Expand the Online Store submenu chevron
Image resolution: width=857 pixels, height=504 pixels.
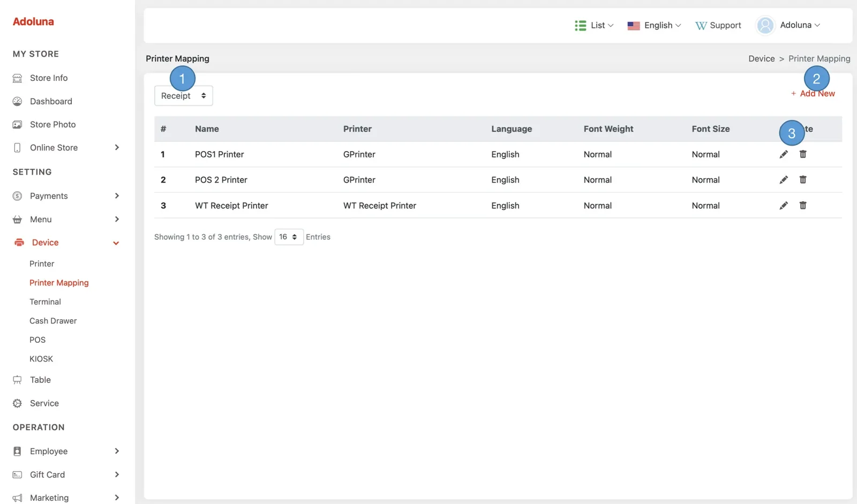[x=117, y=147]
